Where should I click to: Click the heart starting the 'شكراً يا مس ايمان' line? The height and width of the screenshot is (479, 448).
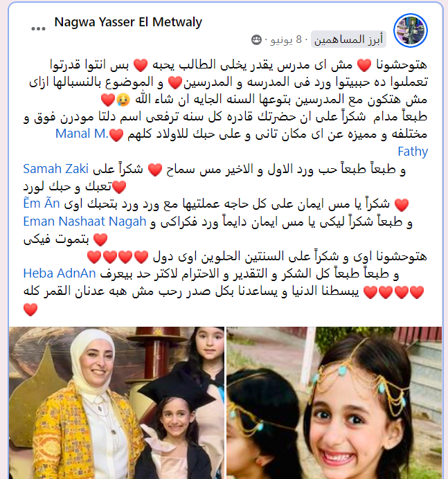(x=402, y=205)
